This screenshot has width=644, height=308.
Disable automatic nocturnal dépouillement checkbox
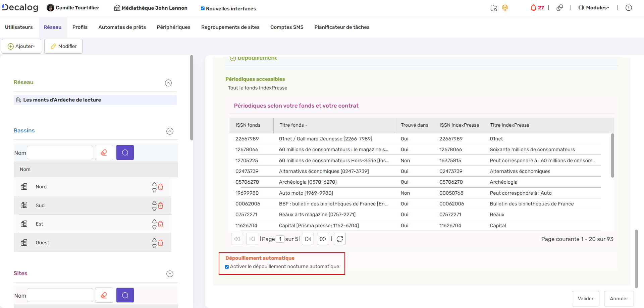(x=227, y=267)
